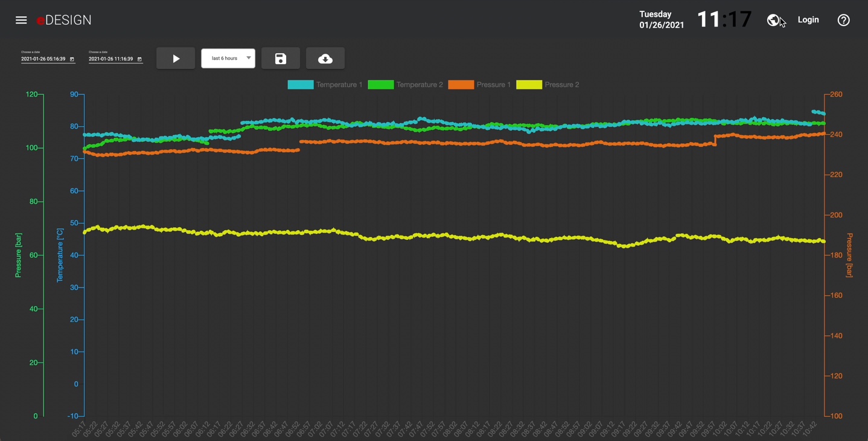This screenshot has width=868, height=441.
Task: Open the globe language selector
Action: coord(773,20)
